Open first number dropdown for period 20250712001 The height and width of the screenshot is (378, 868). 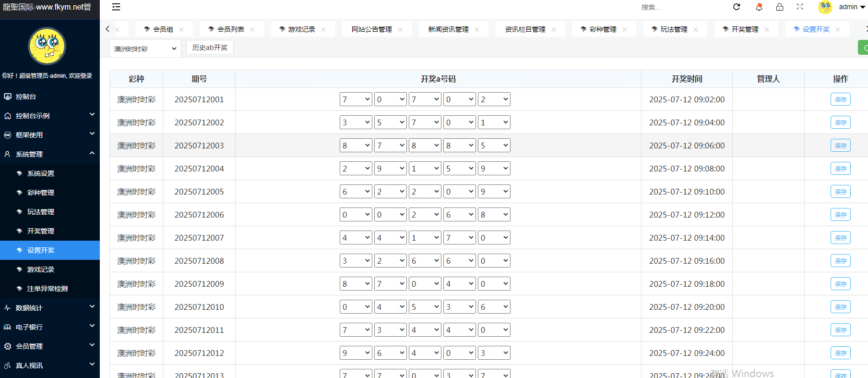click(356, 99)
